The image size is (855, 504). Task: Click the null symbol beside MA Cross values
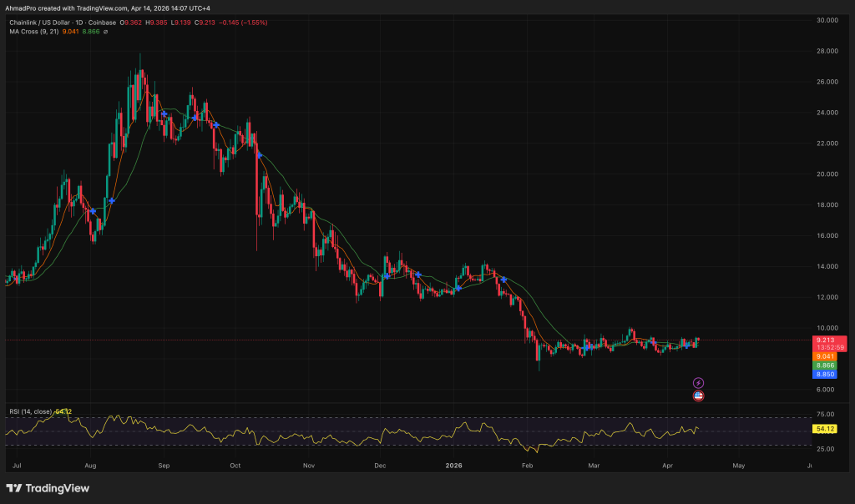tap(105, 32)
